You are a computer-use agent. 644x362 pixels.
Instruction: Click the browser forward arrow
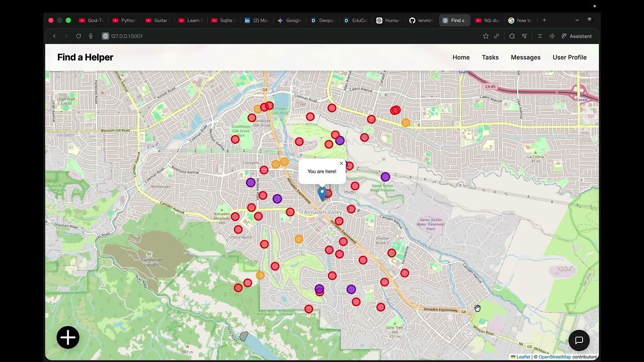66,36
